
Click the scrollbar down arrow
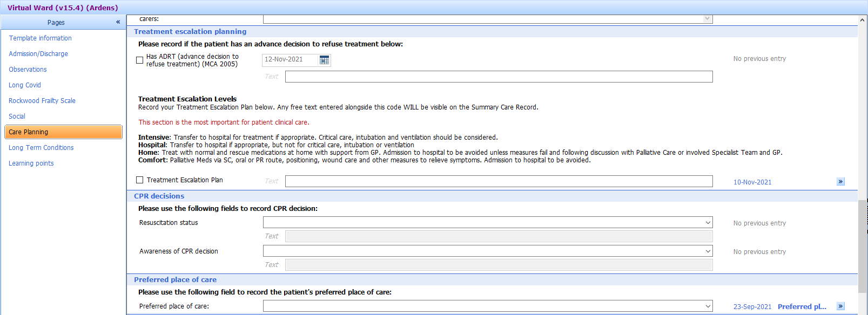[863, 311]
